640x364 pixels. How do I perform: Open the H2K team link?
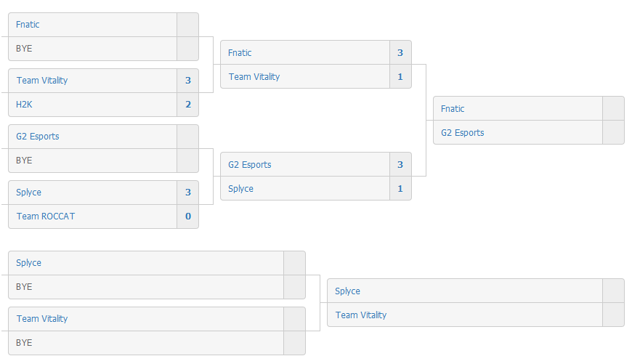click(x=24, y=105)
